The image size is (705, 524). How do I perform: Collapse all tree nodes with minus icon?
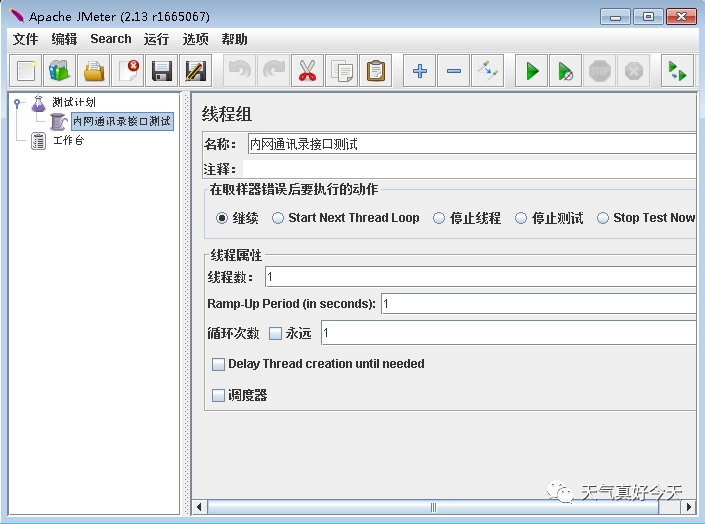454,71
